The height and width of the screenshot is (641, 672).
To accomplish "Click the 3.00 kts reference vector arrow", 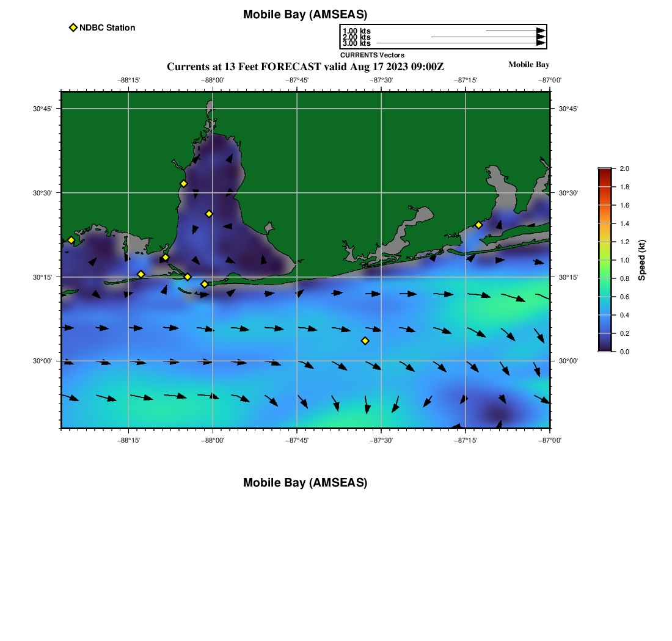I will click(461, 43).
